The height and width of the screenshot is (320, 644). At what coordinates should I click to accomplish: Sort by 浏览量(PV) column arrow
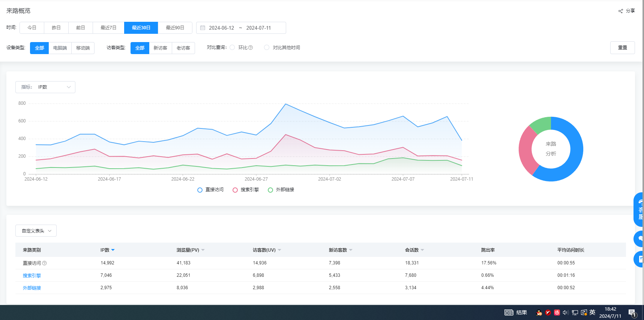point(203,250)
